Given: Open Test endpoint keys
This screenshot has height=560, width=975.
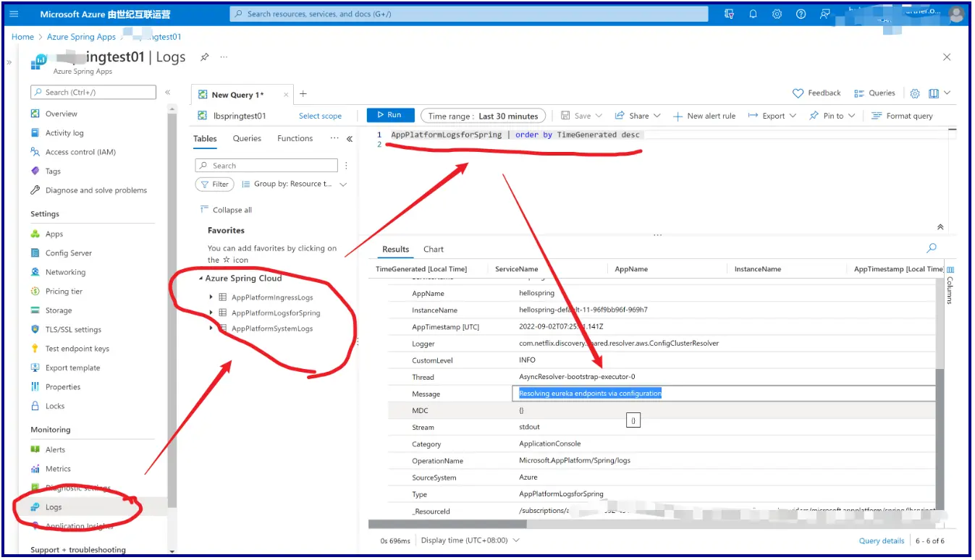Looking at the screenshot, I should [x=77, y=349].
